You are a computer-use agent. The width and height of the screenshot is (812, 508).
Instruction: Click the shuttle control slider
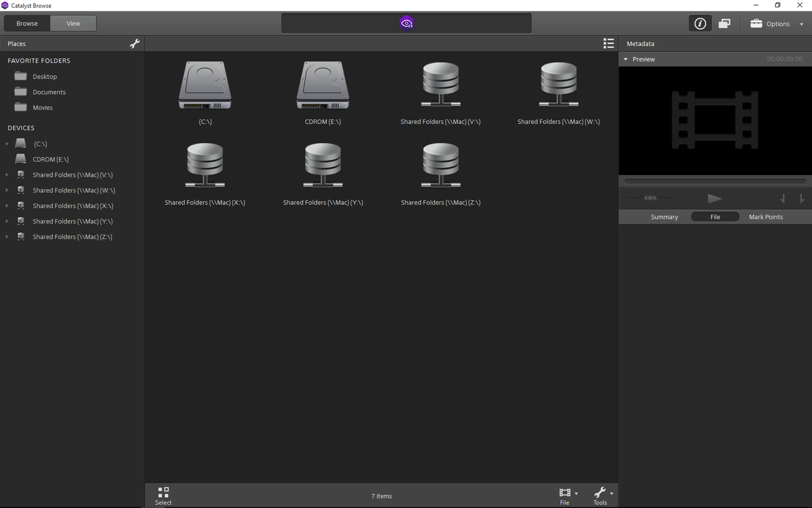coord(651,198)
